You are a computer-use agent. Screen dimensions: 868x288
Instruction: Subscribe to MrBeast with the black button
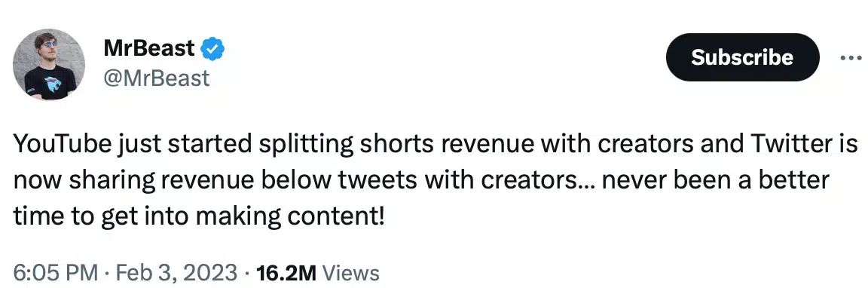(741, 57)
